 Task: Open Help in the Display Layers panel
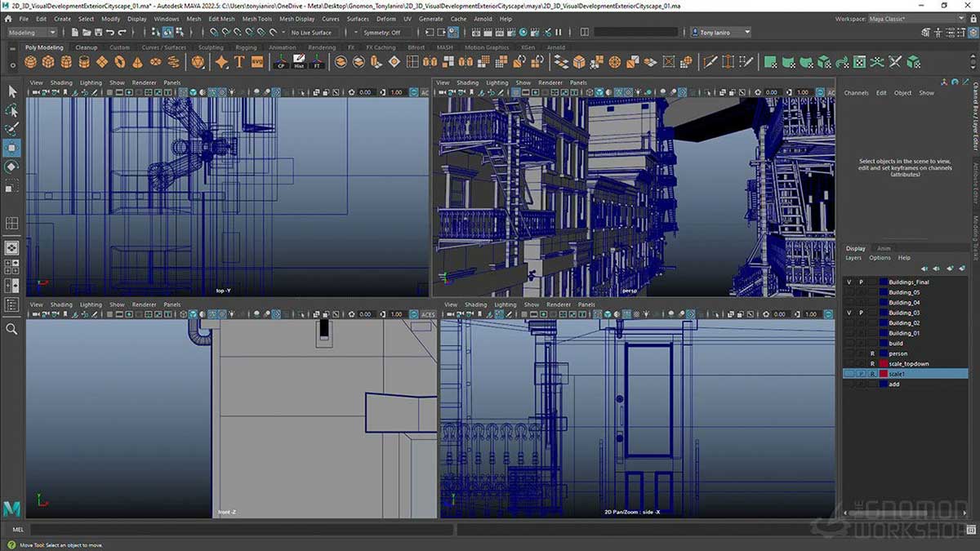pyautogui.click(x=904, y=258)
